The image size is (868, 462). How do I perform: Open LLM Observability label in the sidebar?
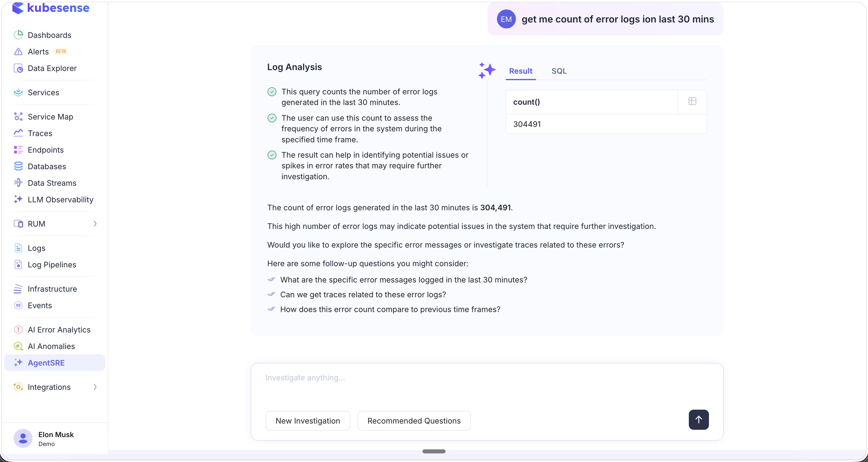click(61, 199)
